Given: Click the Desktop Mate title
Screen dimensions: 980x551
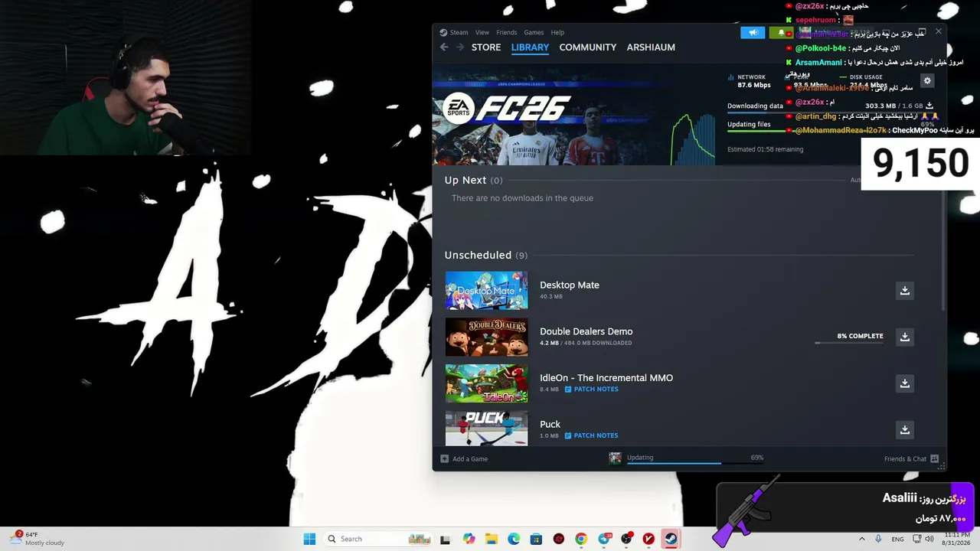Looking at the screenshot, I should (x=570, y=285).
